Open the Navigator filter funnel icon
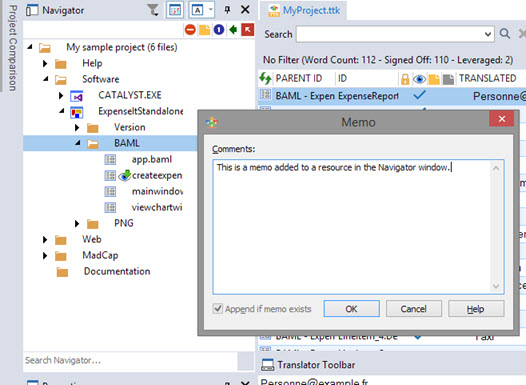This screenshot has width=526, height=385. [153, 10]
